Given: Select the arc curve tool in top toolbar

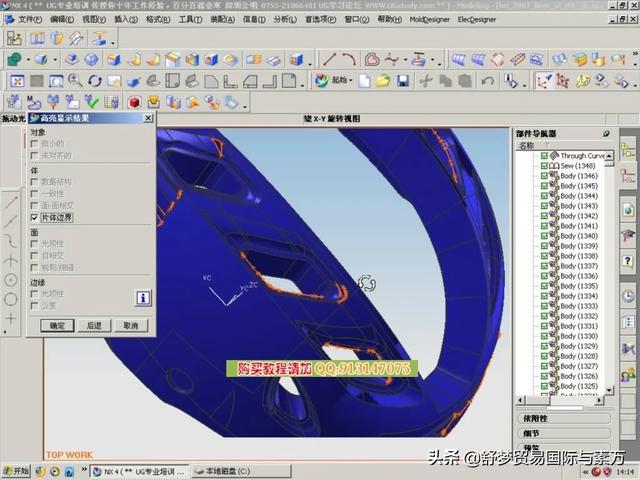Looking at the screenshot, I should [x=349, y=60].
